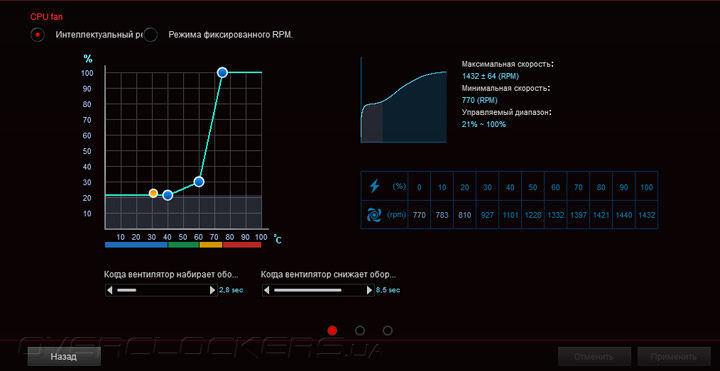Click the right arrow of the spin-down time slider

369,290
